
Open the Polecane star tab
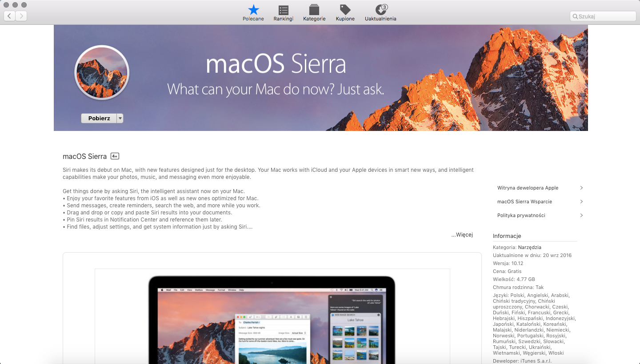coord(253,13)
